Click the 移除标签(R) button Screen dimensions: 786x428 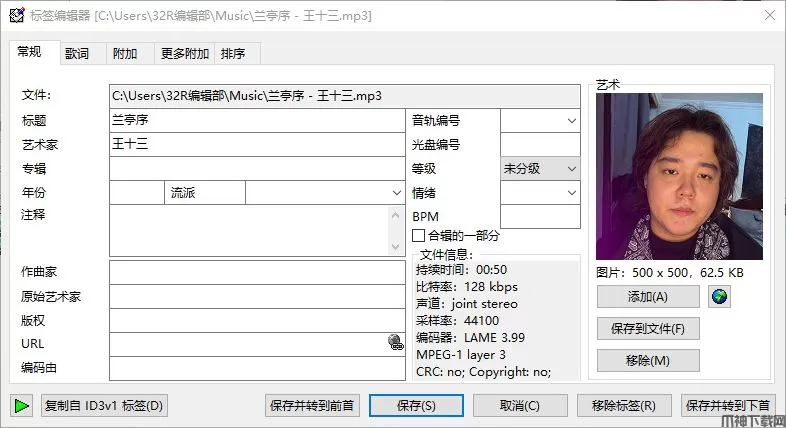tap(624, 405)
